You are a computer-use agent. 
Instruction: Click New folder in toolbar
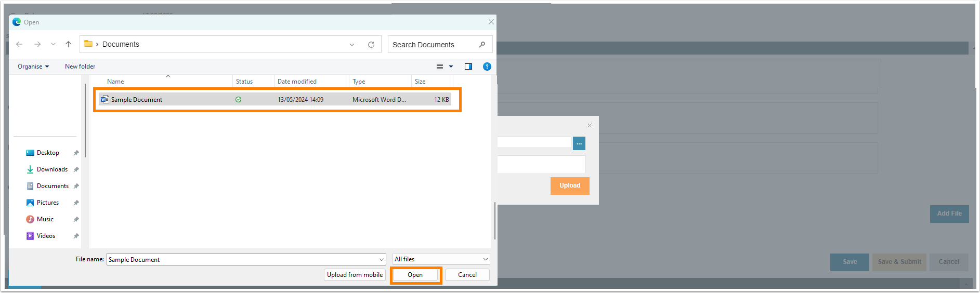[x=80, y=66]
